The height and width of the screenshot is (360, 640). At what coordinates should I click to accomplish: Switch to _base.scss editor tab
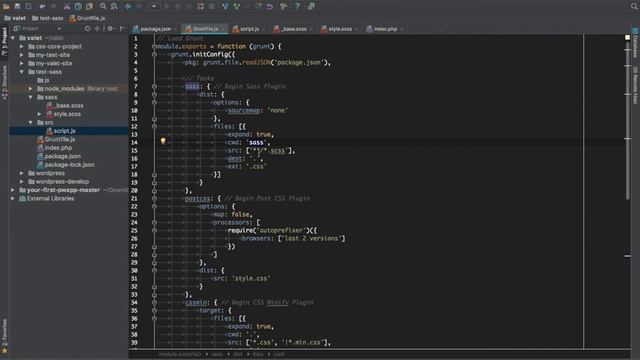tap(293, 29)
